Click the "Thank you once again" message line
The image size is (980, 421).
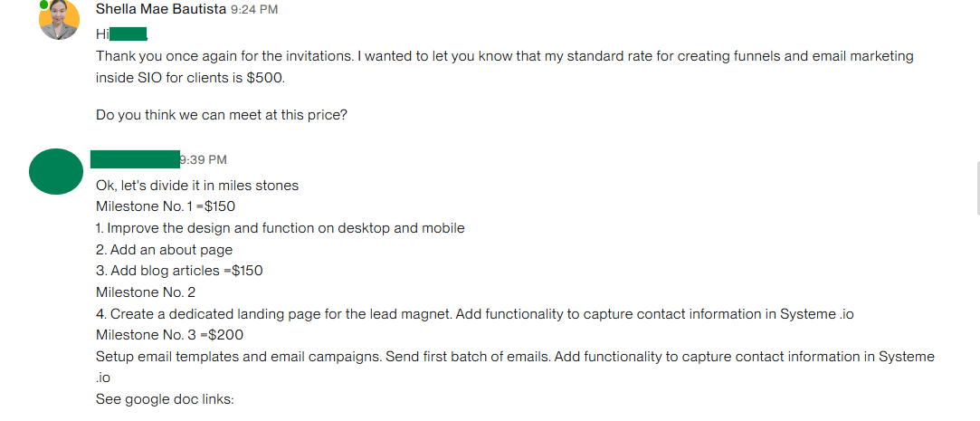tap(504, 56)
